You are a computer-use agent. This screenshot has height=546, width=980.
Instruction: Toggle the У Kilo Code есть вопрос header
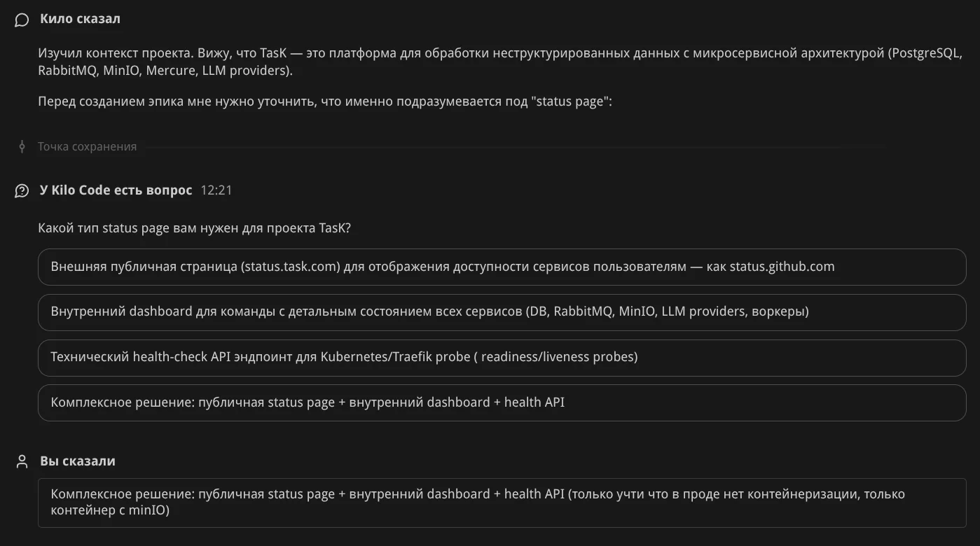tap(116, 190)
